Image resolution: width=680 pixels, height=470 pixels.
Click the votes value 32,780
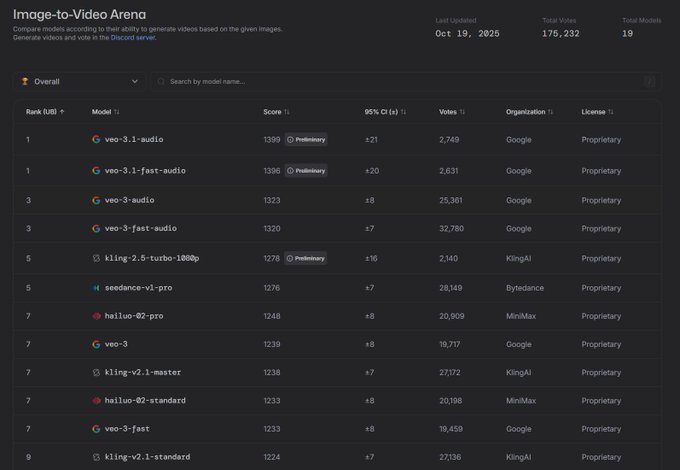click(451, 228)
